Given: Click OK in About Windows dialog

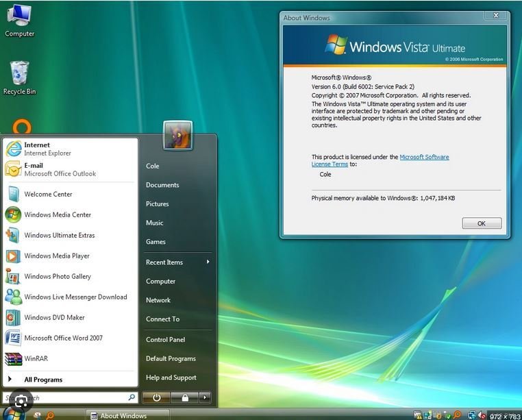Looking at the screenshot, I should tap(482, 223).
